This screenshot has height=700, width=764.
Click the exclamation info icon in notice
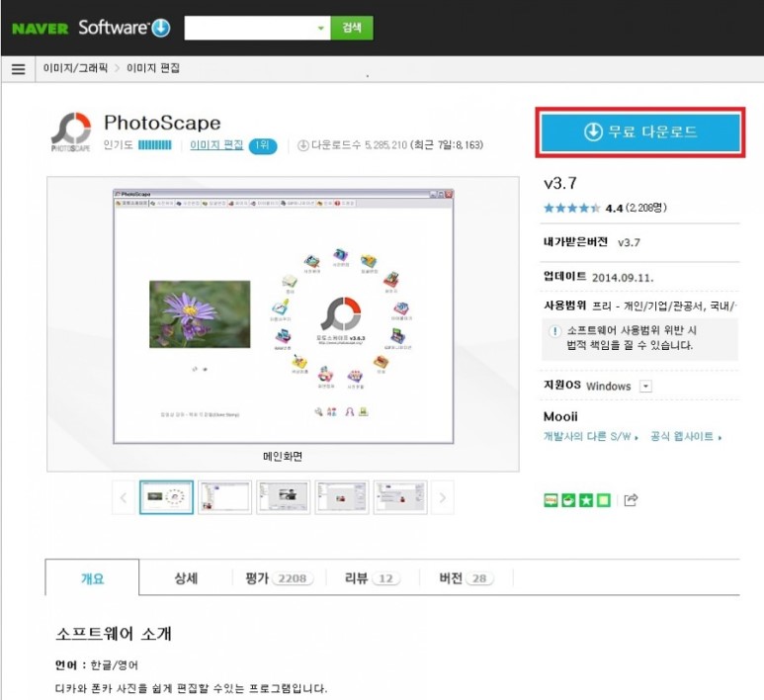(x=554, y=331)
